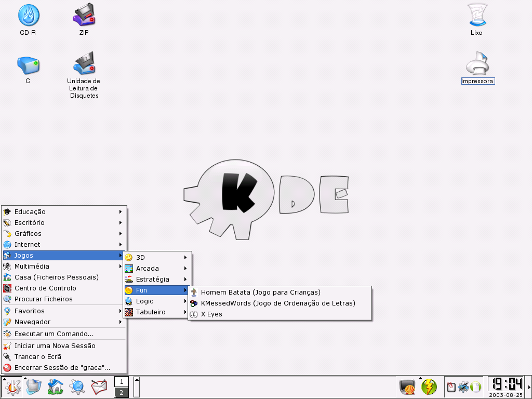Launch Homem Batata (Jogo para Crianças)
Viewport: 532px width, 399px height.
280,292
